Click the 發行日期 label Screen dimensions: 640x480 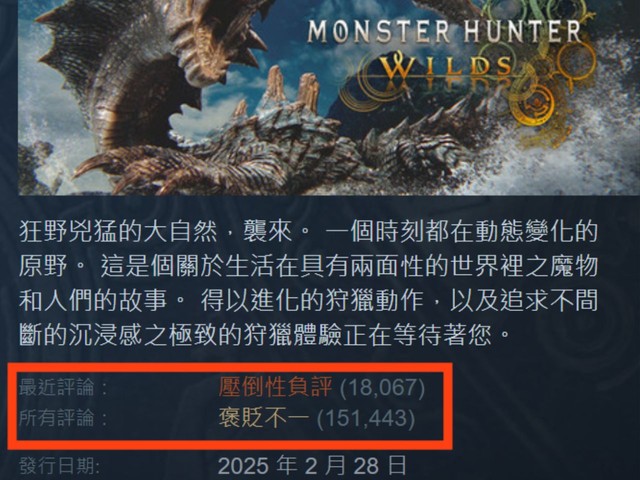tap(60, 466)
